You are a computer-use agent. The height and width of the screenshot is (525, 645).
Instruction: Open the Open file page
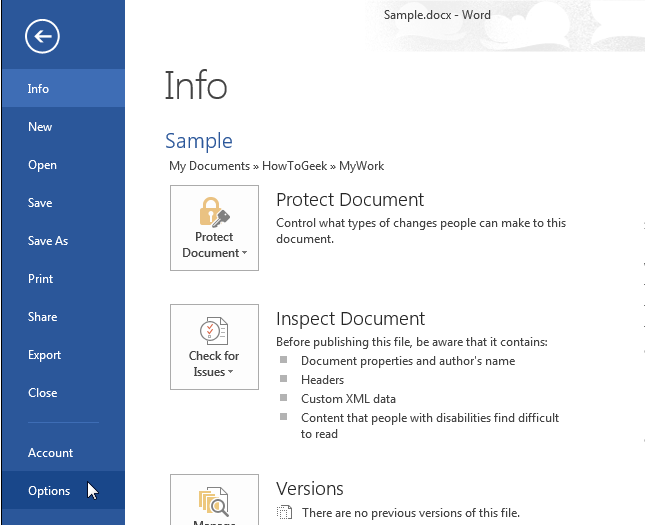pyautogui.click(x=42, y=165)
